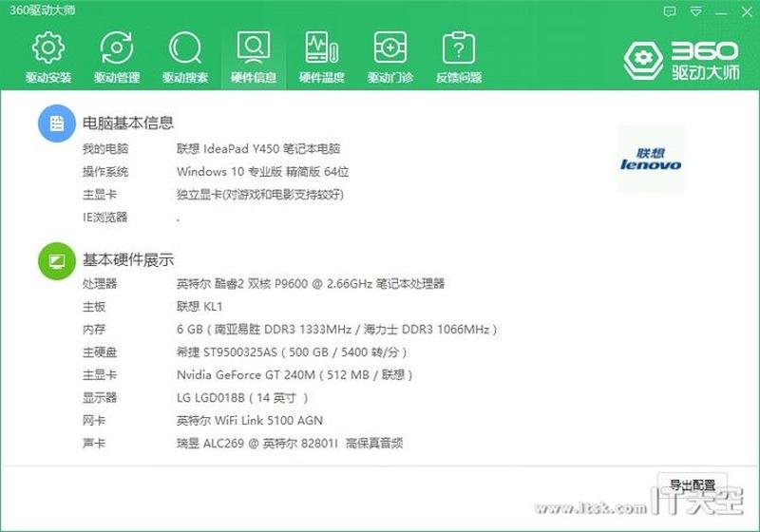Screen dimensions: 760x532
Task: Click the motherboard value '联想 KL1'
Action: coord(199,306)
